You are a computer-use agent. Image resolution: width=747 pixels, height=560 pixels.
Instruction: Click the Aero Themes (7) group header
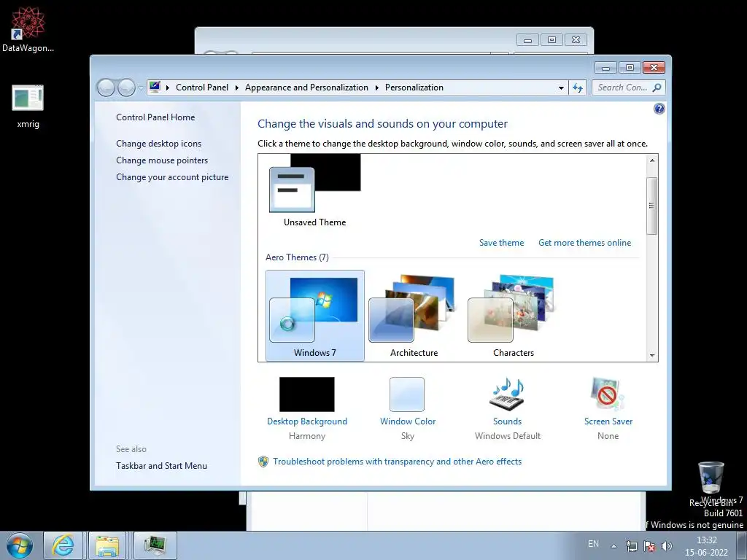pos(297,257)
